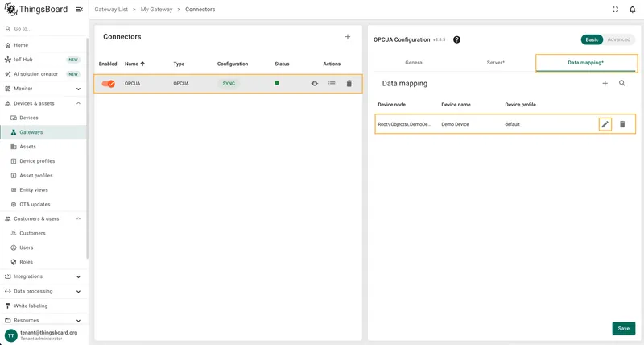This screenshot has height=345, width=644.
Task: Go to My Gateway breadcrumb
Action: pyautogui.click(x=156, y=10)
